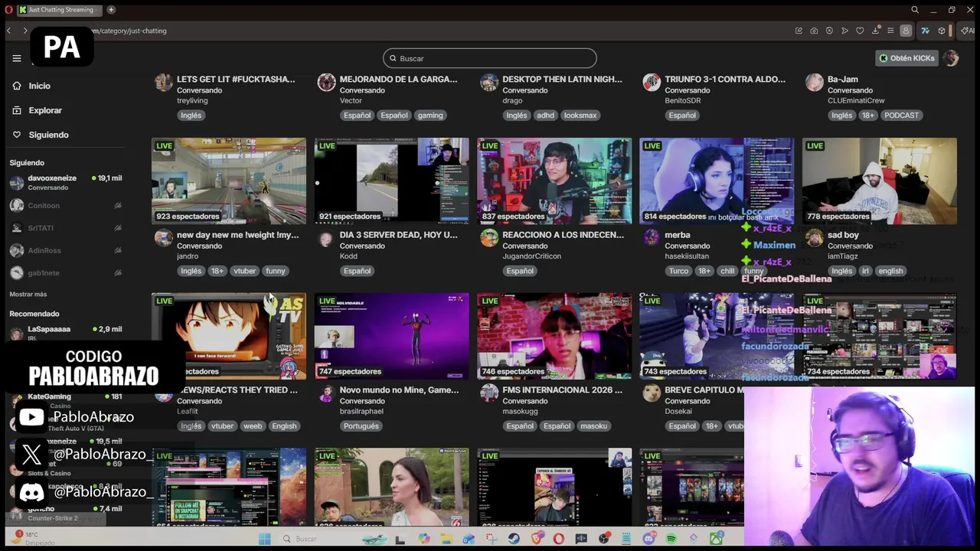Click the browser snapshot camera icon
Screen dimensions: 980x551
click(814, 31)
